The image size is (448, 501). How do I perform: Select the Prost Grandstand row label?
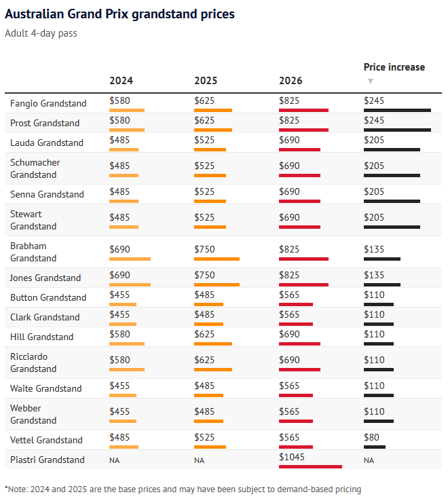pyautogui.click(x=45, y=124)
